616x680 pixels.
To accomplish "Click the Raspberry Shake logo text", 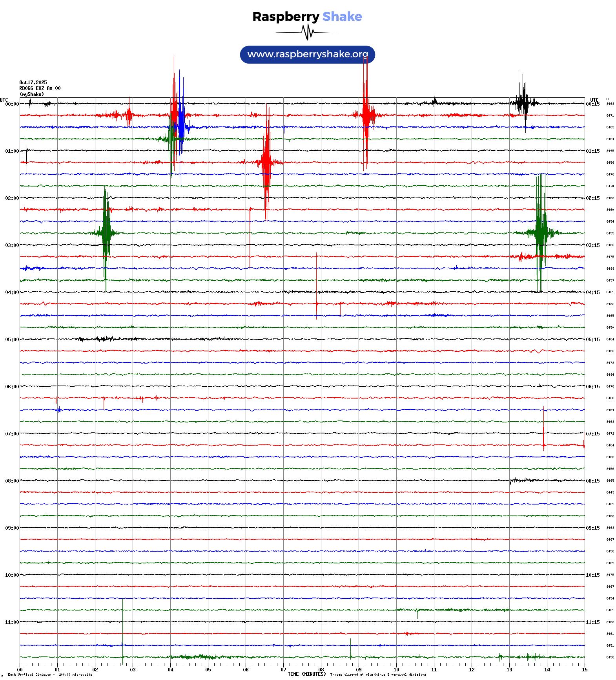I will 307,16.
